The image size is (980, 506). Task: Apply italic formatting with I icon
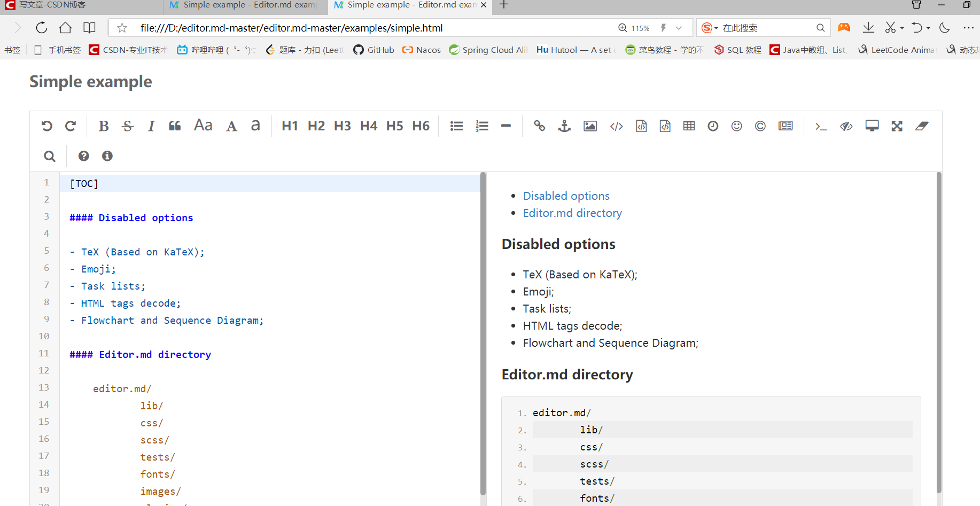pos(151,126)
